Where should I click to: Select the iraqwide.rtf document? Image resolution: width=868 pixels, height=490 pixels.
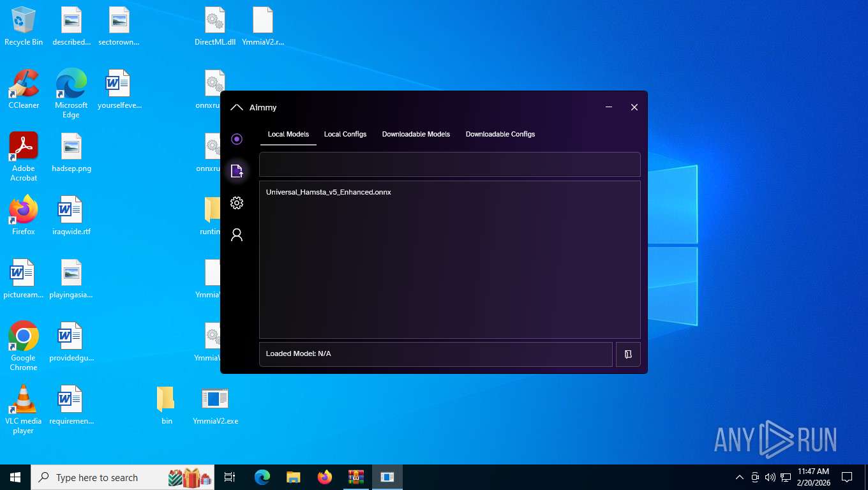click(71, 215)
